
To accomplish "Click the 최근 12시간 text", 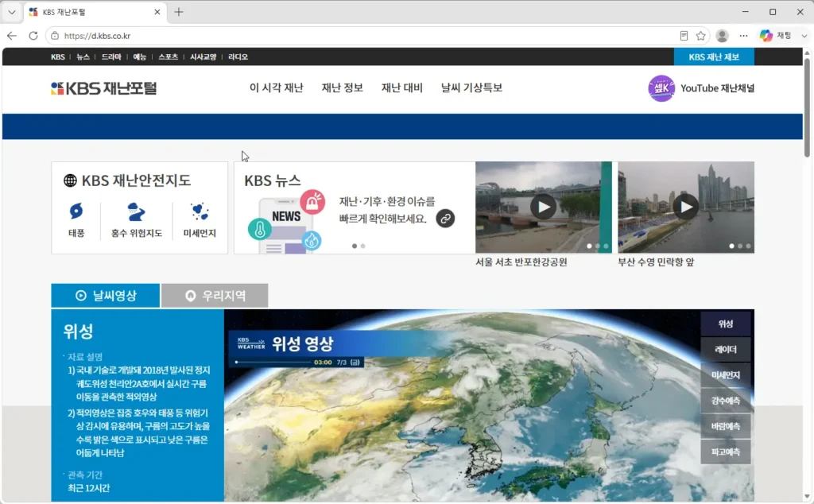I will point(89,488).
